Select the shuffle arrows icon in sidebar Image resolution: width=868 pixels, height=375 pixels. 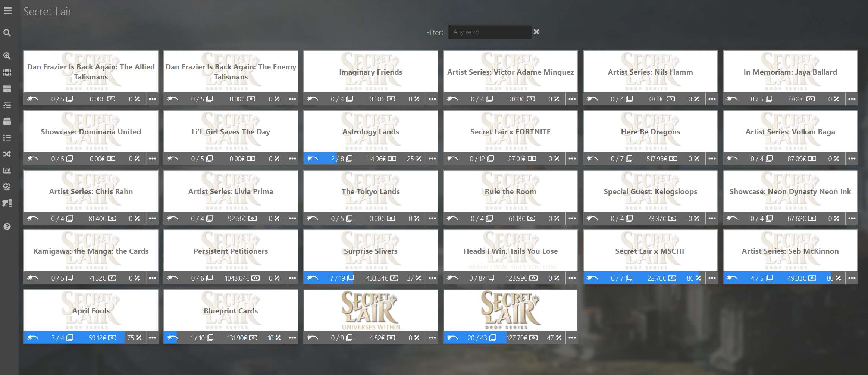coord(7,154)
